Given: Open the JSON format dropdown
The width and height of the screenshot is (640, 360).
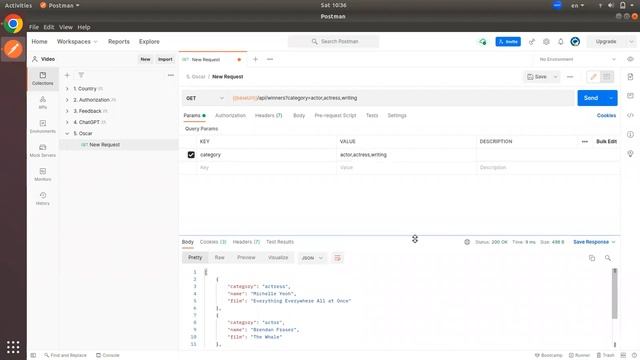Looking at the screenshot, I should click(312, 258).
